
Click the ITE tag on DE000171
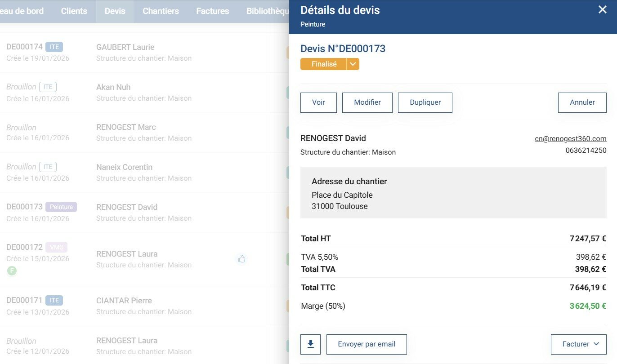point(54,300)
